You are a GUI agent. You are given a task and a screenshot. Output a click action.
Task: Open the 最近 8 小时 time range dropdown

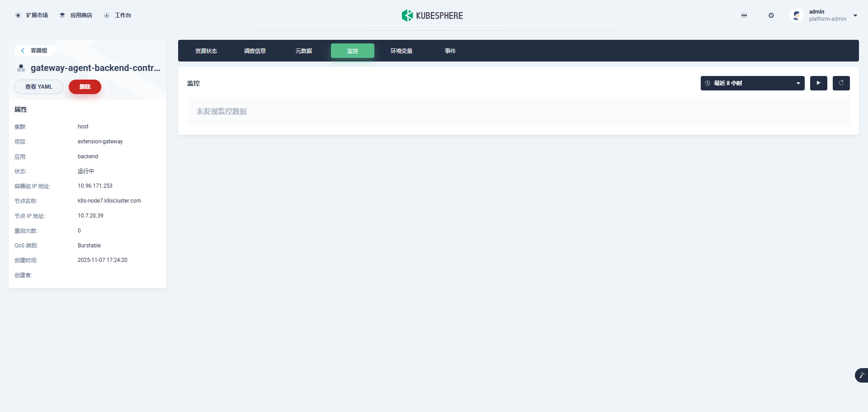point(752,83)
